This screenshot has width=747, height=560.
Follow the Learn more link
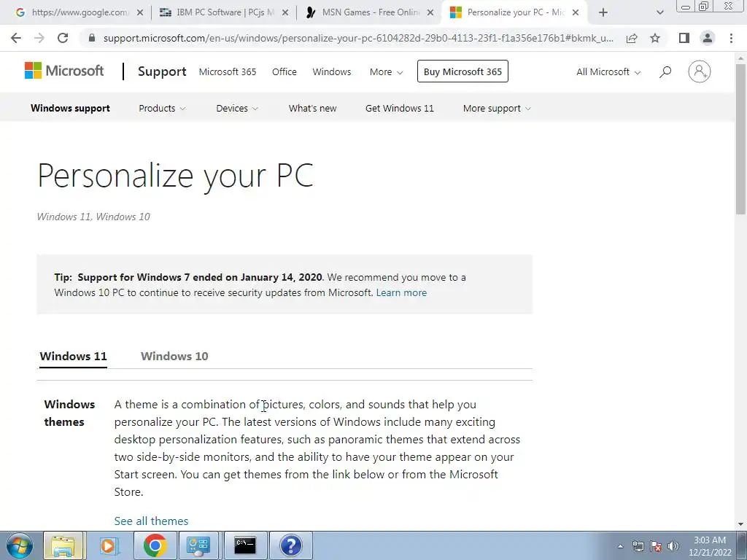click(x=402, y=292)
